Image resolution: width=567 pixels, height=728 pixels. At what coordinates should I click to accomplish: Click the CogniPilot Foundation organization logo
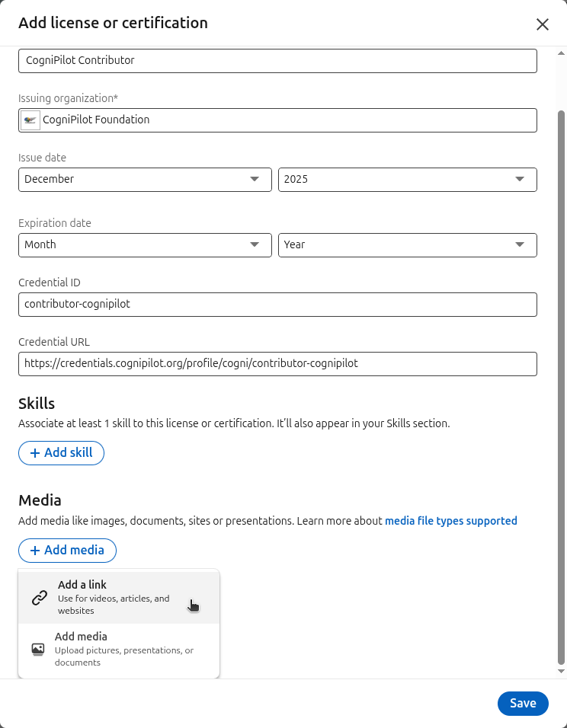30,120
